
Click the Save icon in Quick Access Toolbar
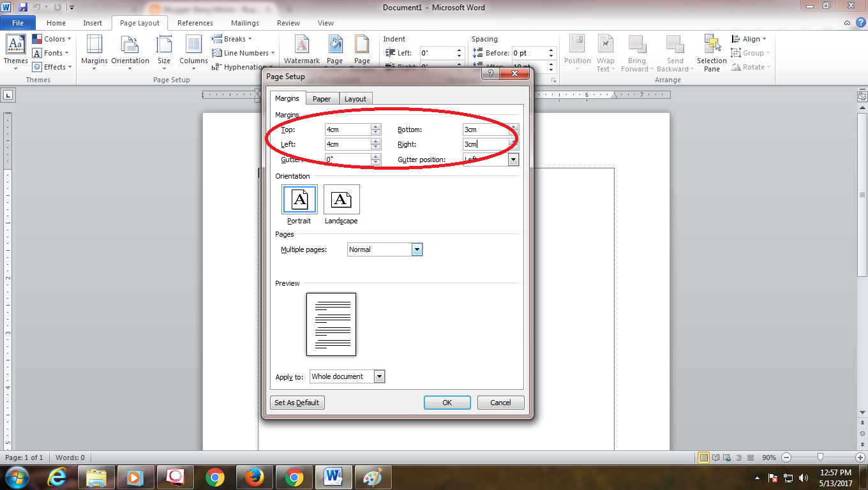(23, 7)
